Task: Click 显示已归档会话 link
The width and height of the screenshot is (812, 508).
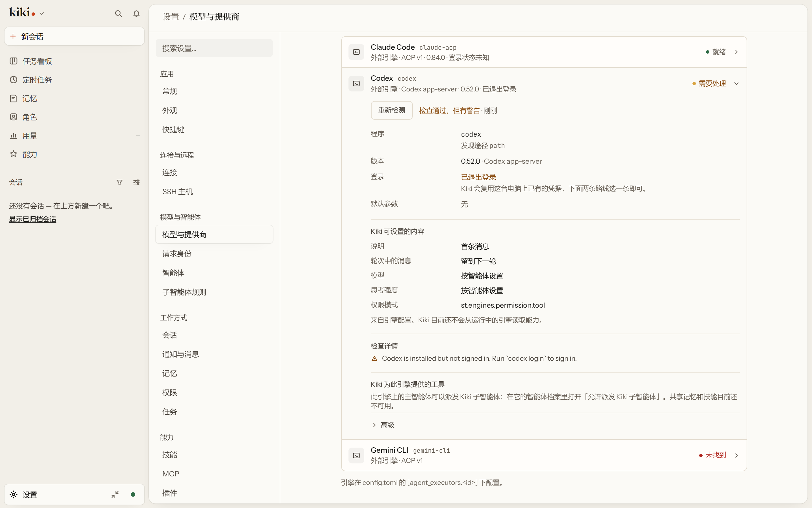Action: click(x=32, y=219)
